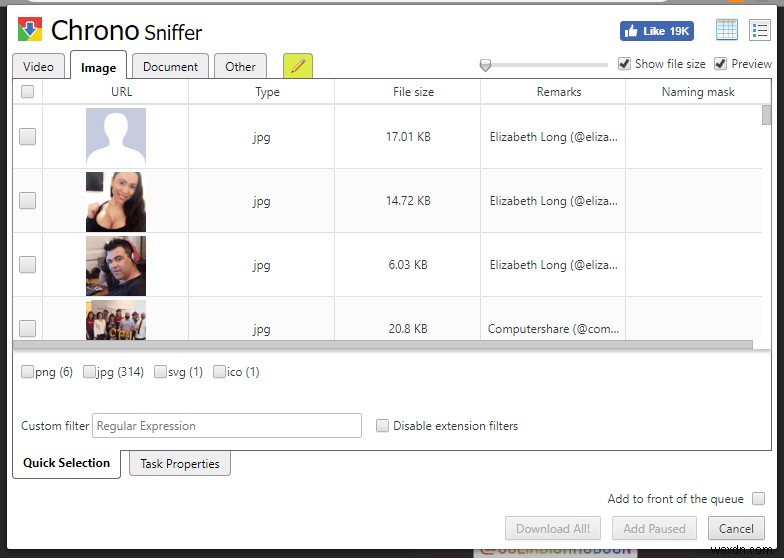This screenshot has height=560, width=784.
Task: Open the Image tab
Action: pos(98,67)
